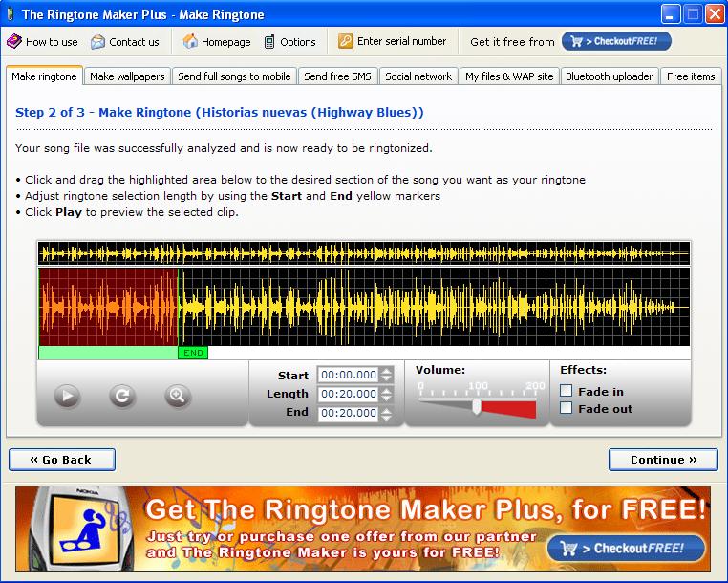Open the Free items tab
Image resolution: width=728 pixels, height=583 pixels.
click(691, 76)
